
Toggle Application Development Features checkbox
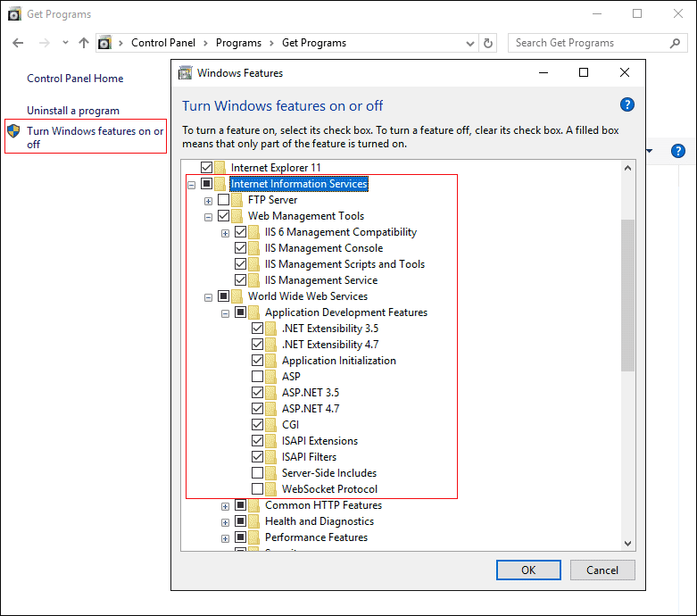240,312
